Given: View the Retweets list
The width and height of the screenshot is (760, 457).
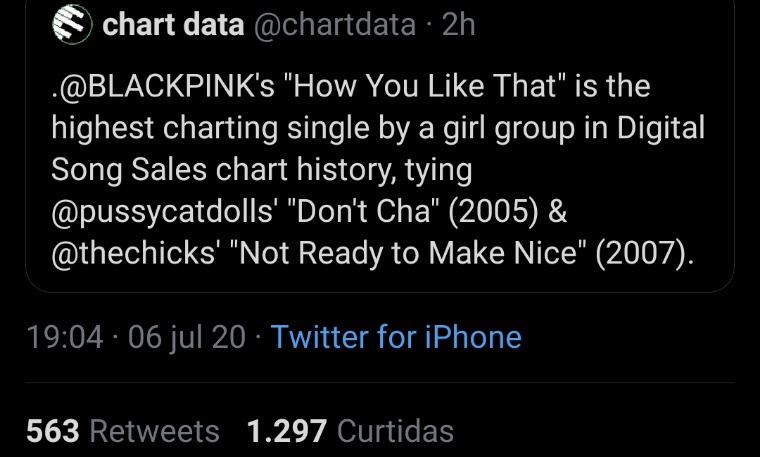Looking at the screenshot, I should [x=154, y=431].
